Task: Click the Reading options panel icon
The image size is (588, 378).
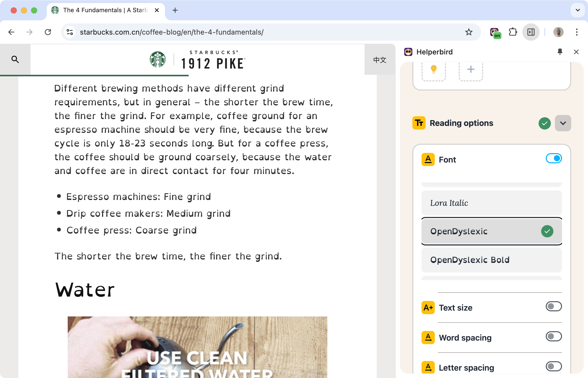Action: pos(419,123)
